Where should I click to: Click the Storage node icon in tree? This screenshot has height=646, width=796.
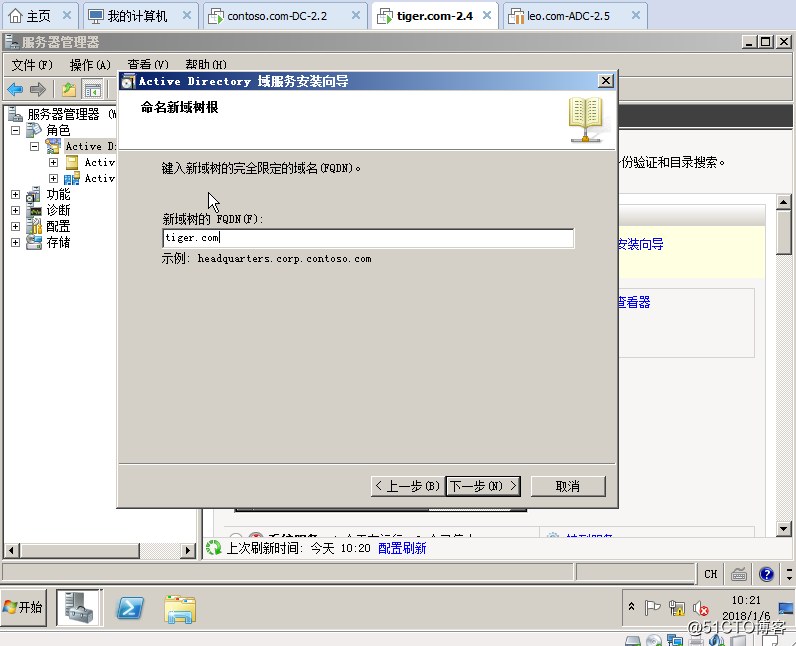pos(34,243)
